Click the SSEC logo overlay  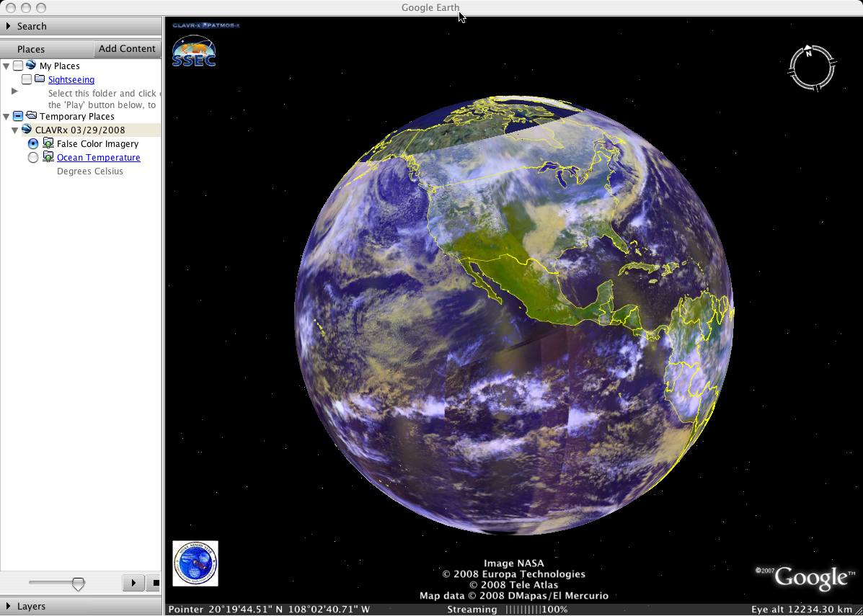pos(194,52)
